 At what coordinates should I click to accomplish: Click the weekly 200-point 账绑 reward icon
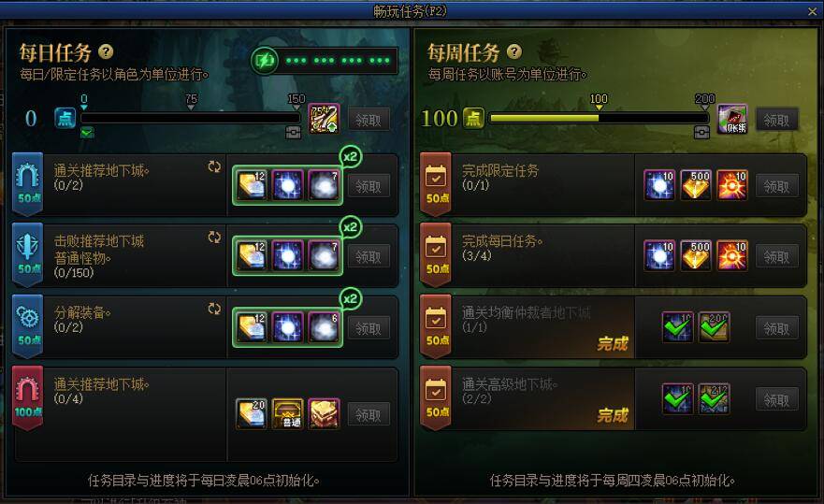(x=732, y=119)
